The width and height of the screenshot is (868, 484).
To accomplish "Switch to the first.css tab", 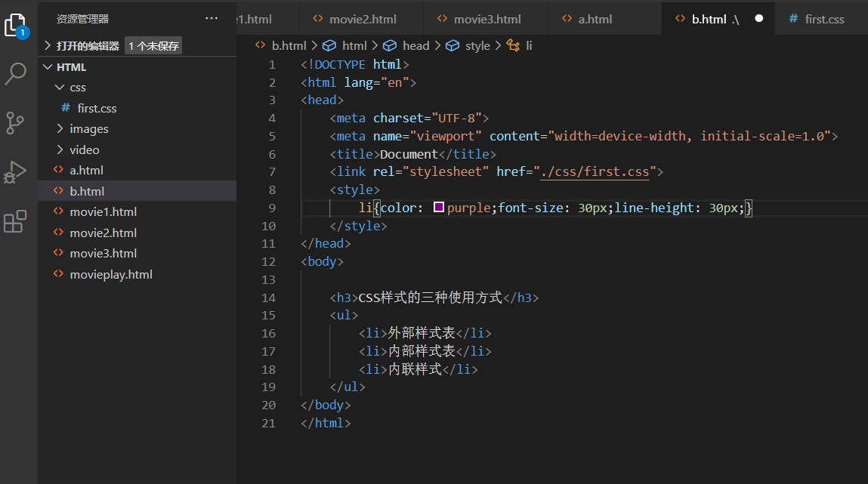I will click(x=825, y=18).
